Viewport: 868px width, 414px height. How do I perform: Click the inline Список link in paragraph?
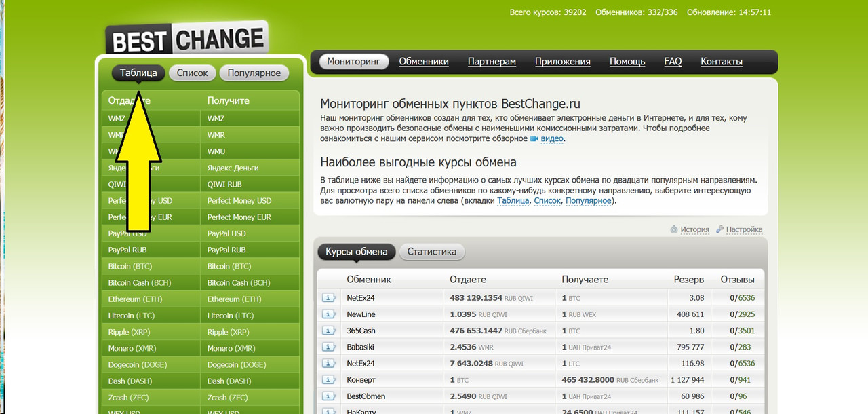547,201
